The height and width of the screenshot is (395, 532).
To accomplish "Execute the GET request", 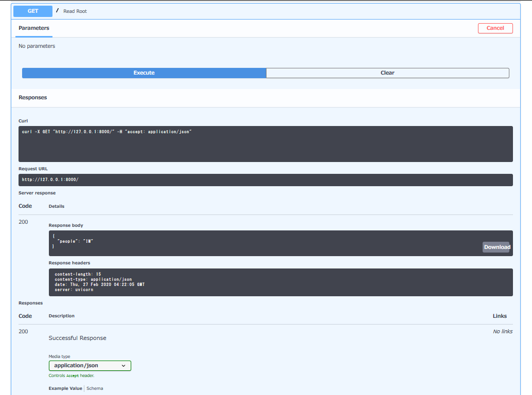I will coord(144,73).
